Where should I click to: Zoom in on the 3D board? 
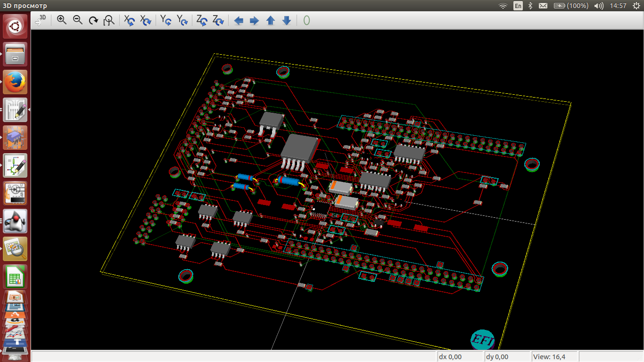(62, 20)
